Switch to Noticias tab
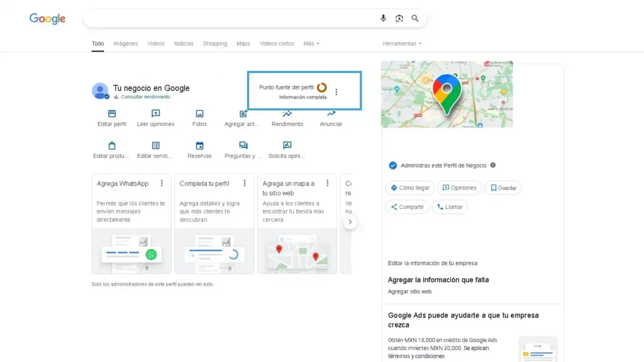Screen dimensions: 644x362 tap(184, 43)
